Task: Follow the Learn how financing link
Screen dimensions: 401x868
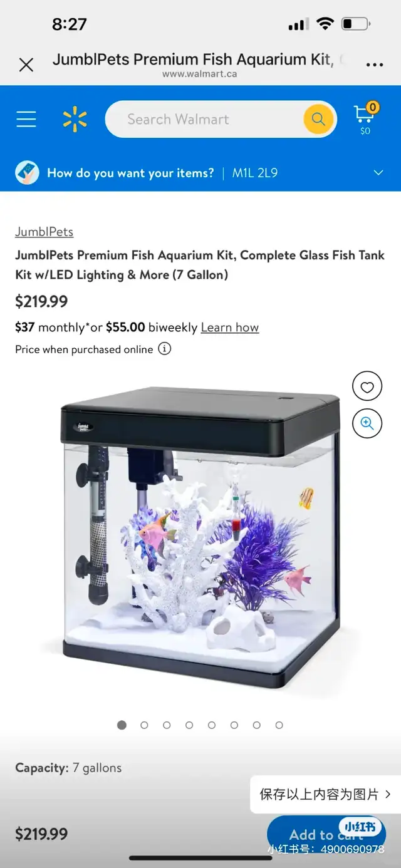Action: (x=229, y=328)
